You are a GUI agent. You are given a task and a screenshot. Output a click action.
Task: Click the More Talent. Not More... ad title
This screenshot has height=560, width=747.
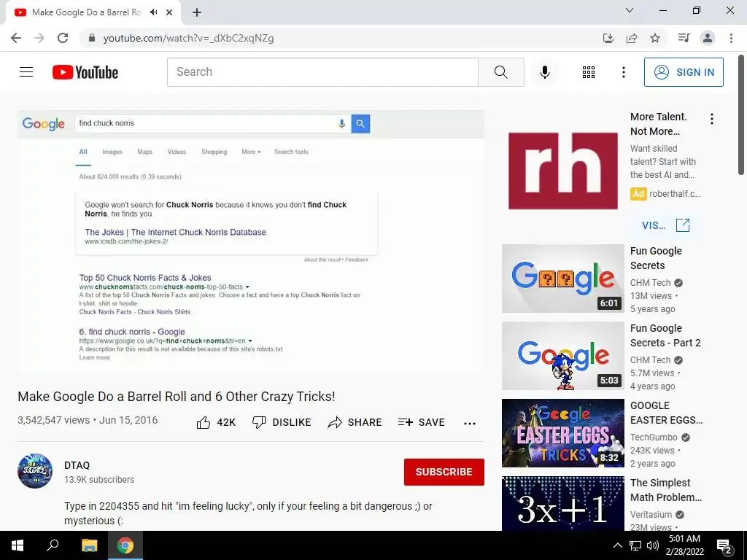click(659, 124)
